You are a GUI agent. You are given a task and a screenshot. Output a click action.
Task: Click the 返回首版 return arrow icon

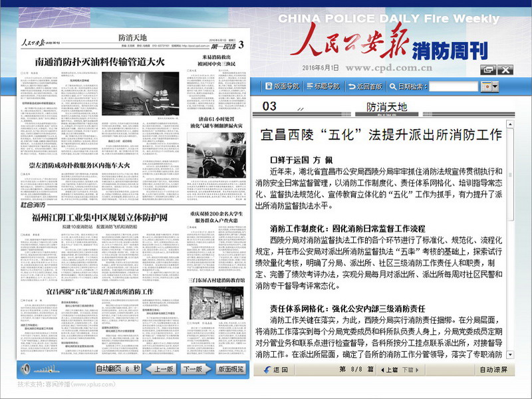click(x=352, y=86)
